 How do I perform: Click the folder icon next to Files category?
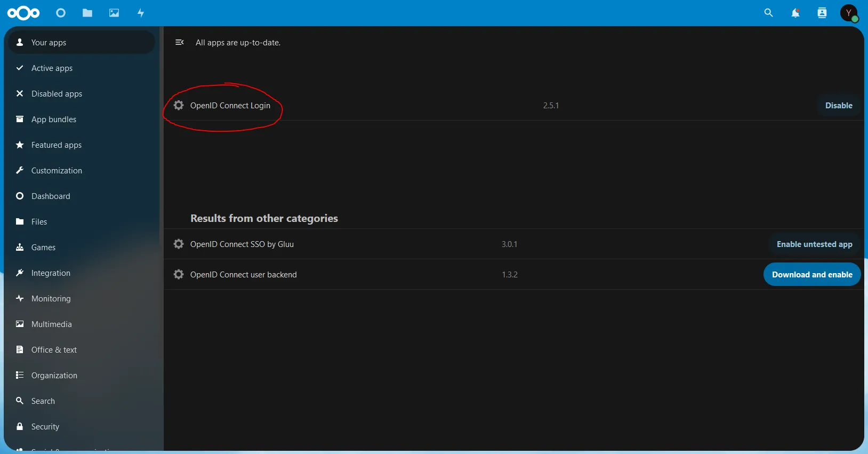pyautogui.click(x=20, y=221)
